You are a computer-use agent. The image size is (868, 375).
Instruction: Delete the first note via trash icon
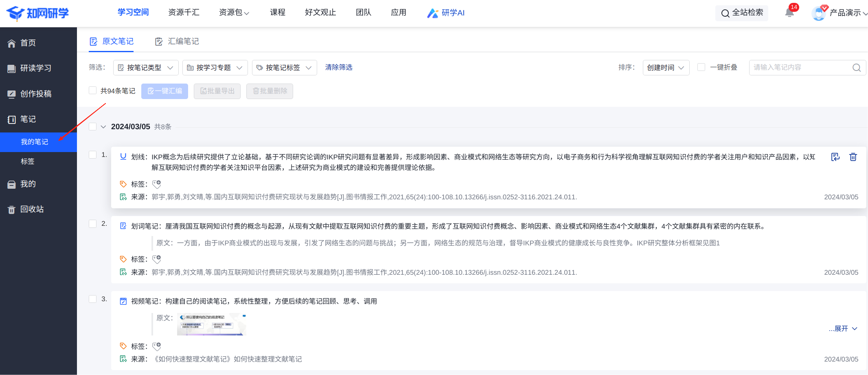853,157
